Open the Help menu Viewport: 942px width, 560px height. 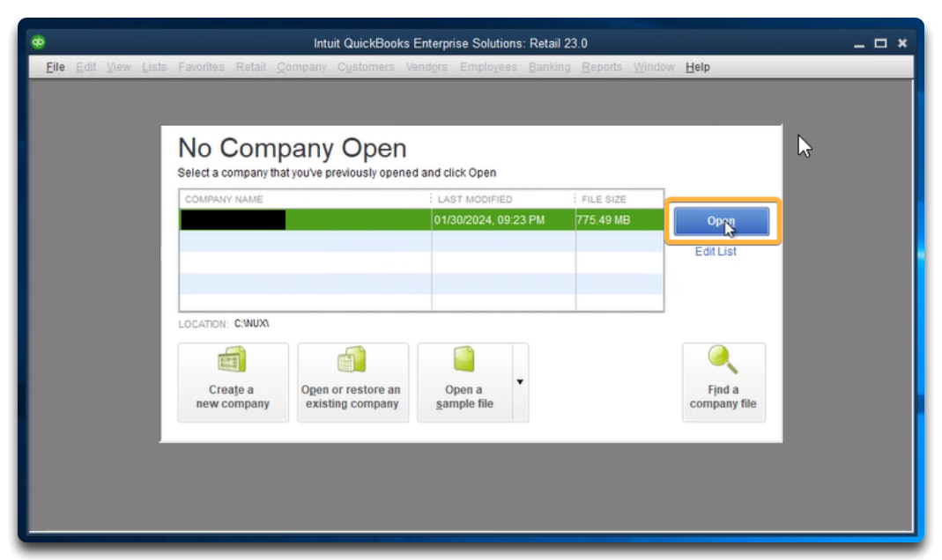(698, 67)
